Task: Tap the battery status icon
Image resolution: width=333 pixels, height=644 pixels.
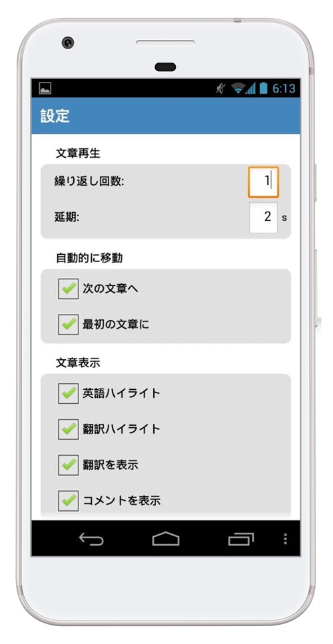Action: [263, 88]
